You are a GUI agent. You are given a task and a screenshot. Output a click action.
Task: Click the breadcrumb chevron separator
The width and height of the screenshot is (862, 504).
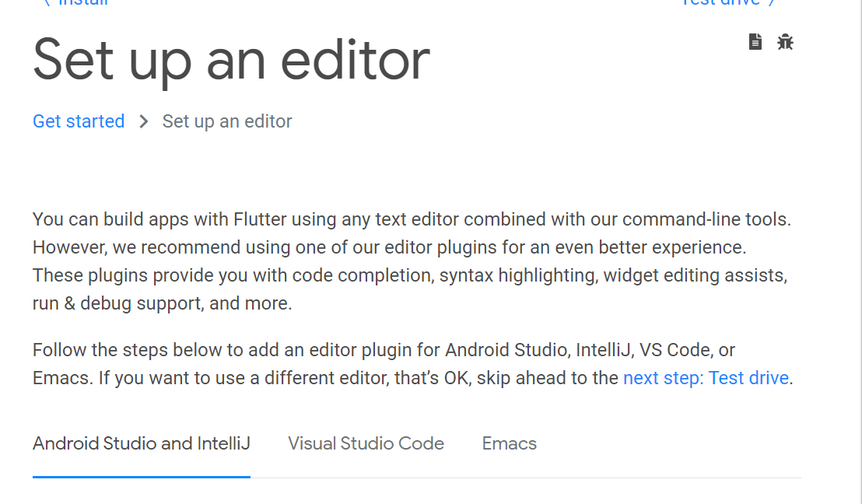click(143, 121)
